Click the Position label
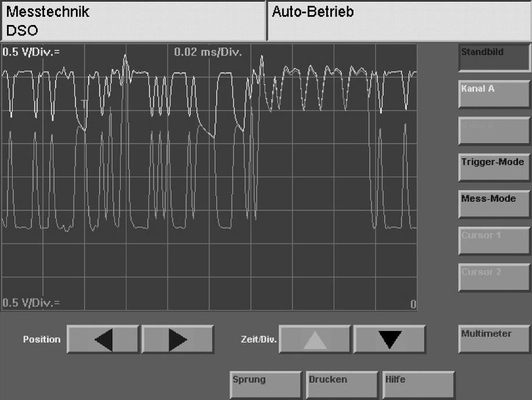Image resolution: width=532 pixels, height=400 pixels. coord(42,339)
